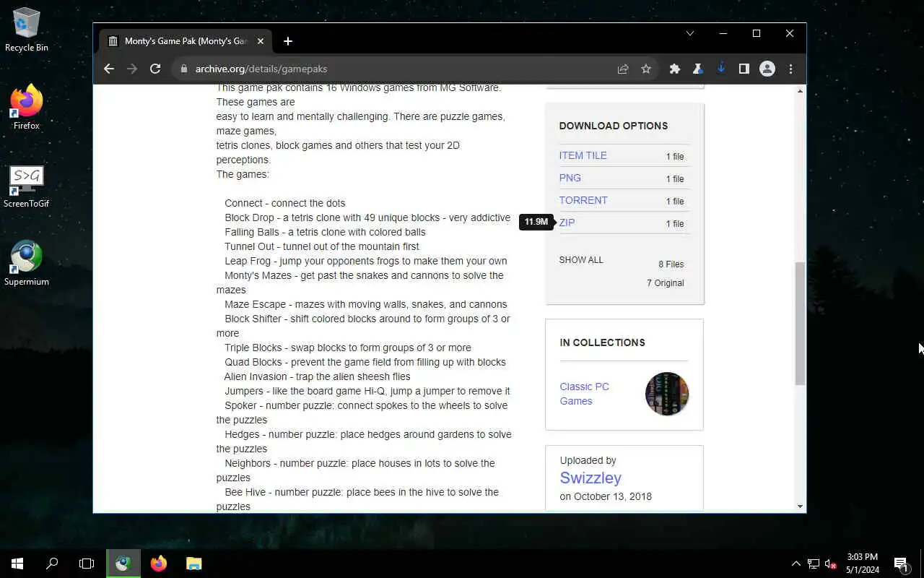Open taskbar search
This screenshot has height=578, width=924.
pyautogui.click(x=52, y=564)
